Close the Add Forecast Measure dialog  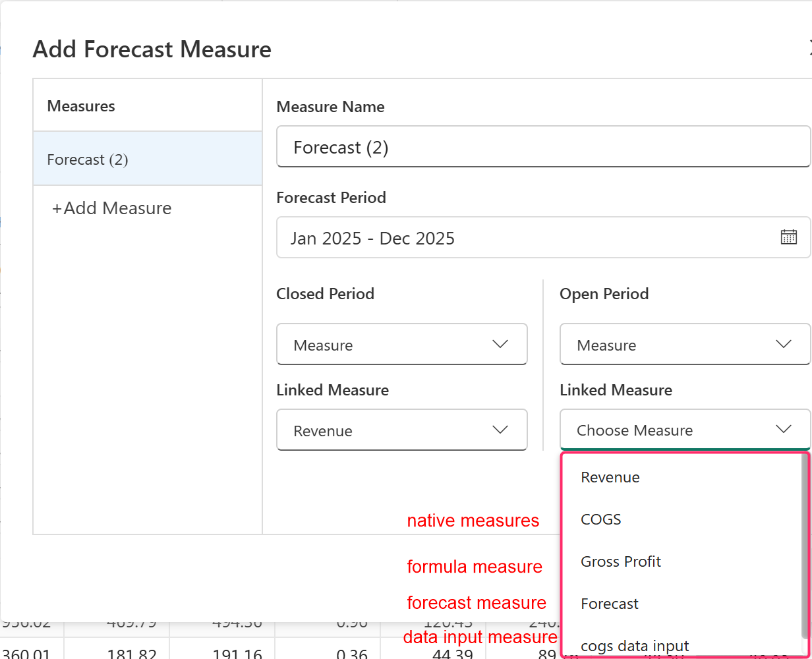(x=809, y=48)
